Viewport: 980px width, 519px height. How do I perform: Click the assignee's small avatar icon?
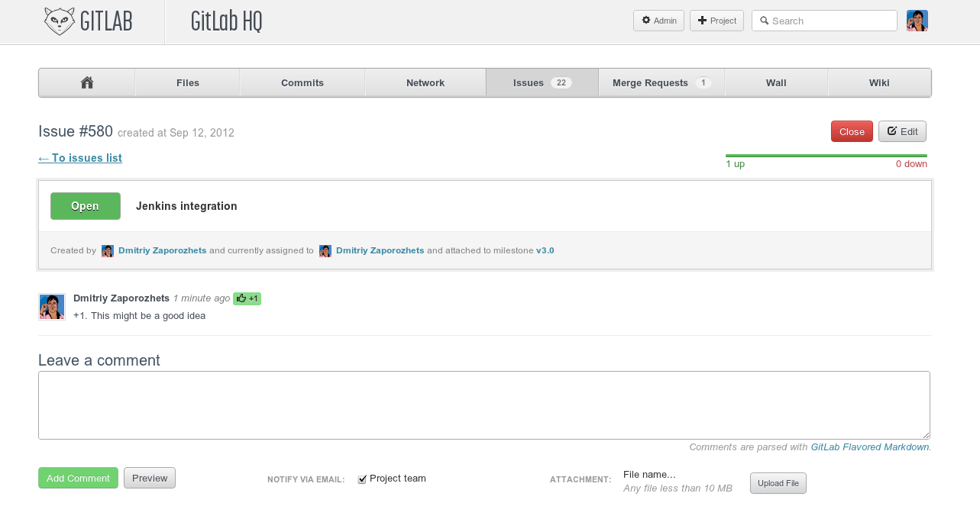325,251
